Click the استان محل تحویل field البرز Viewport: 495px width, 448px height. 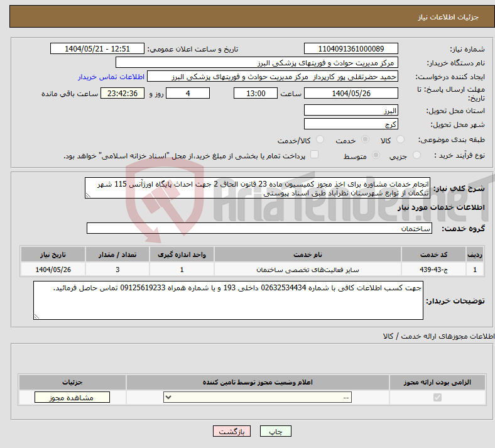pos(351,110)
